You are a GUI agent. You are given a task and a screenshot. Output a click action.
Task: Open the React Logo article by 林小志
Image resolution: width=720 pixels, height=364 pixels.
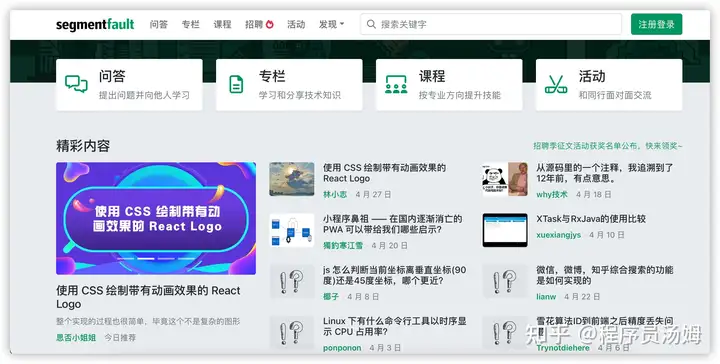[x=384, y=173]
